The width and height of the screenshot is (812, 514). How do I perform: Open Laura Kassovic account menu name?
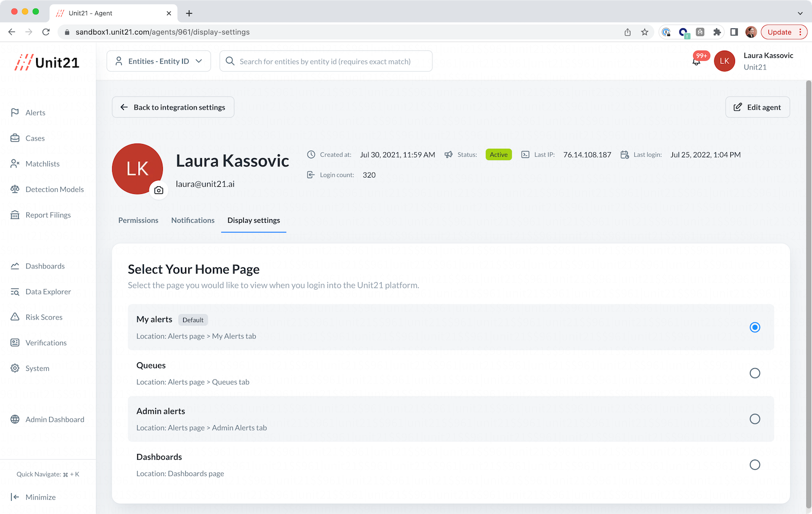tap(768, 55)
